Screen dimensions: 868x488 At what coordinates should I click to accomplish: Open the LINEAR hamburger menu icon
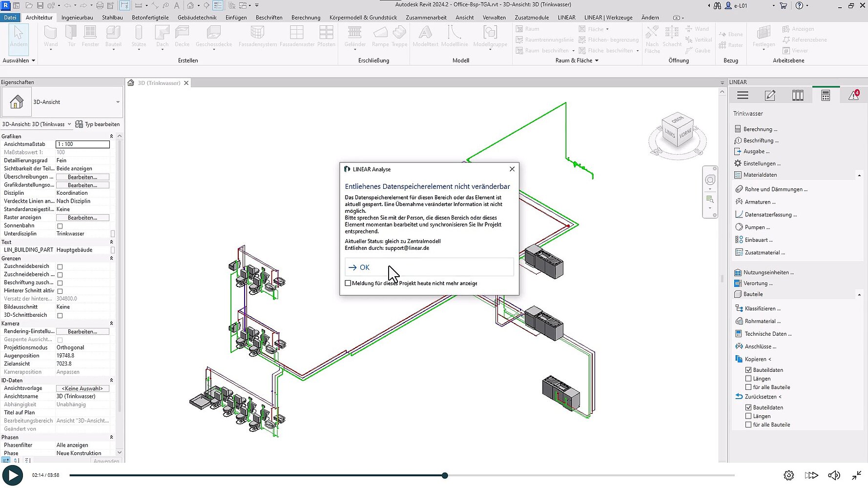pos(743,96)
